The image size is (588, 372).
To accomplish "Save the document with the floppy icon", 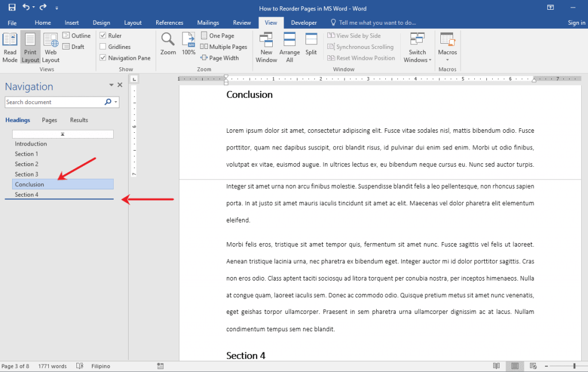I will pyautogui.click(x=12, y=7).
